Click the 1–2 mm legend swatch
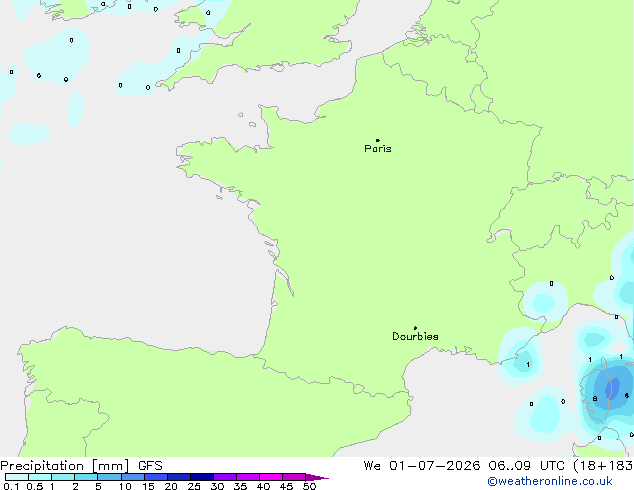 point(63,477)
